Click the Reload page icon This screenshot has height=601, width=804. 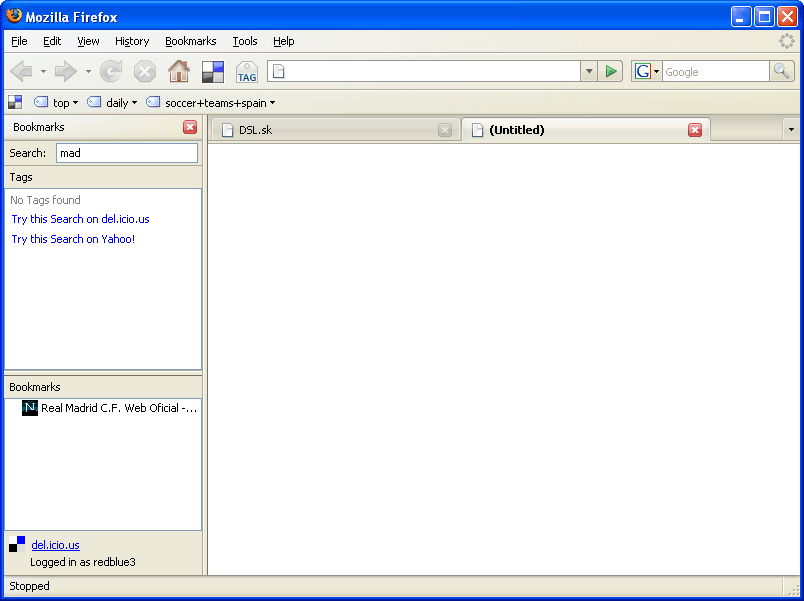(x=111, y=71)
